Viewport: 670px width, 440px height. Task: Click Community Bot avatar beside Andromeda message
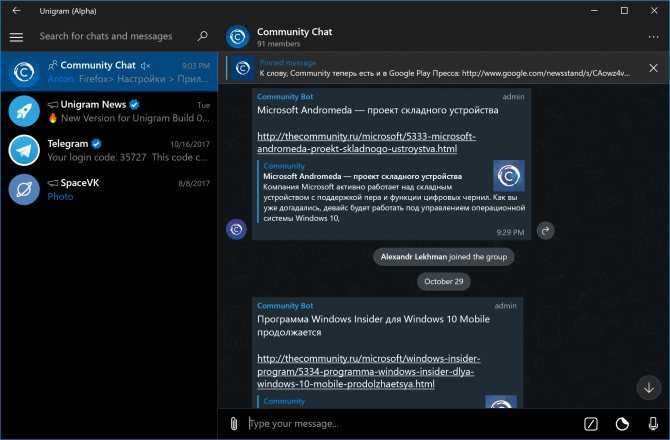[x=236, y=229]
